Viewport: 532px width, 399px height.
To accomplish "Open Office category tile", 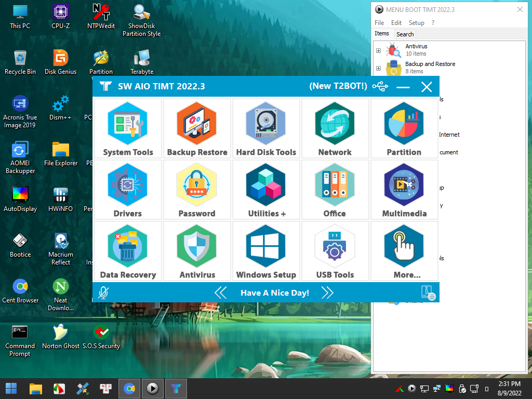I will point(335,190).
